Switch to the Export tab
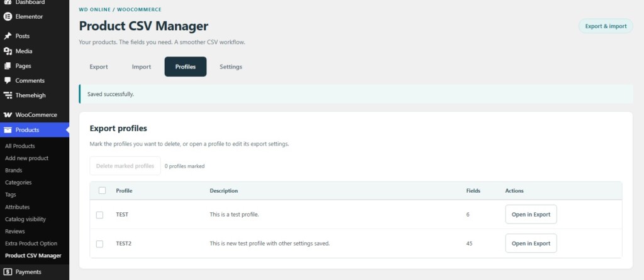The height and width of the screenshot is (280, 644). 99,67
